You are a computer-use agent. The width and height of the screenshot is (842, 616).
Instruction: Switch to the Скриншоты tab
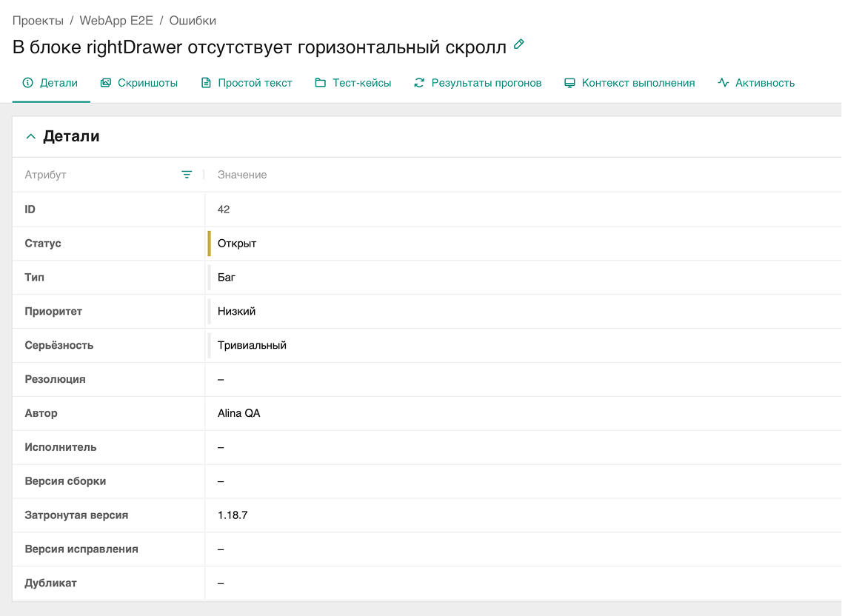(139, 83)
